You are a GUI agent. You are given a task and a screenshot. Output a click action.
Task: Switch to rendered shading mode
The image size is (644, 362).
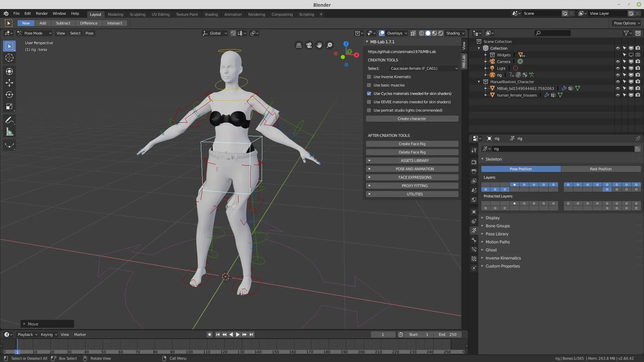click(x=441, y=33)
